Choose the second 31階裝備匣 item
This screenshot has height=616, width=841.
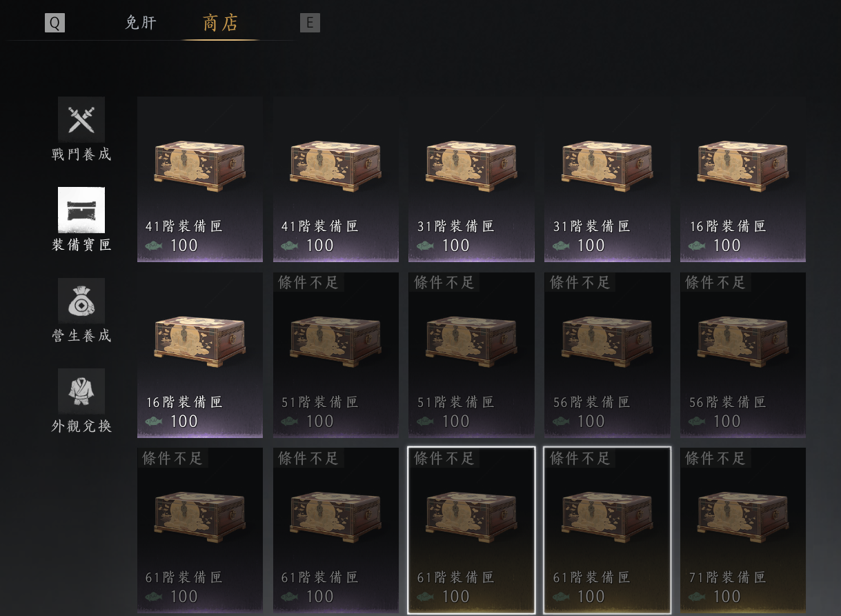coord(607,179)
